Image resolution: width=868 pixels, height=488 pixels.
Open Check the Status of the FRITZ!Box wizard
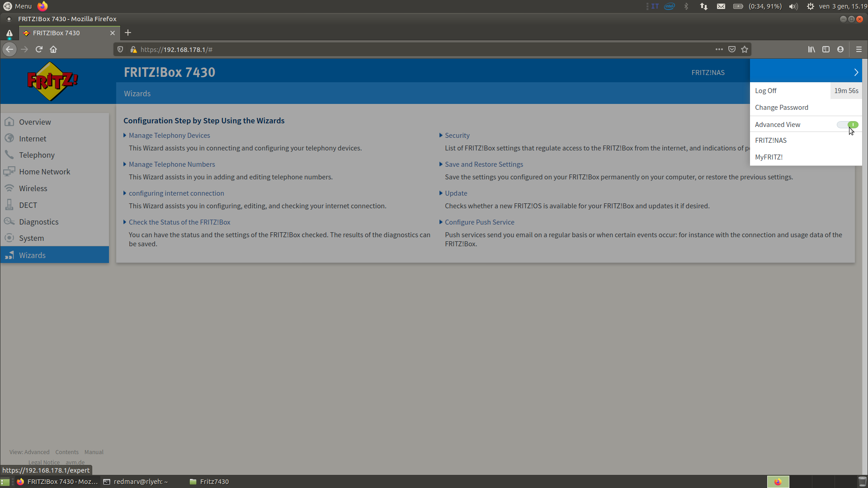click(x=179, y=222)
